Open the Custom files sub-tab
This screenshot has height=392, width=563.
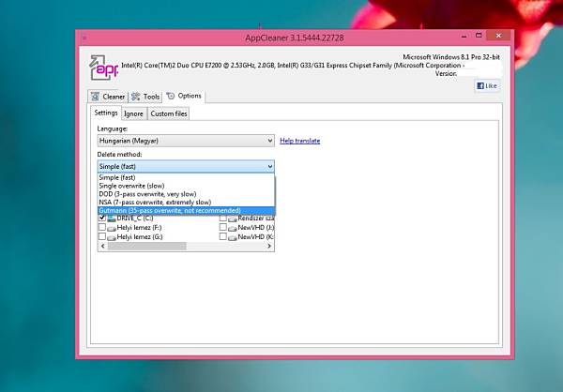coord(169,113)
